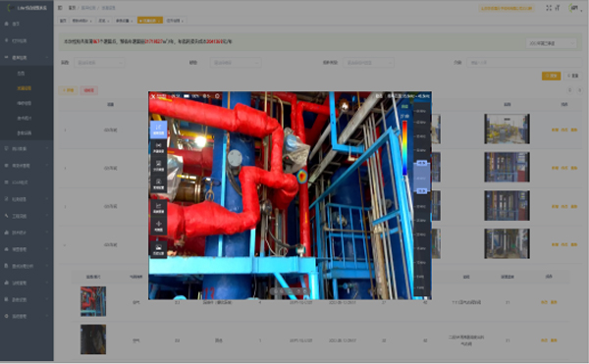Collapse sidebar with the hamburger icon

pos(60,8)
